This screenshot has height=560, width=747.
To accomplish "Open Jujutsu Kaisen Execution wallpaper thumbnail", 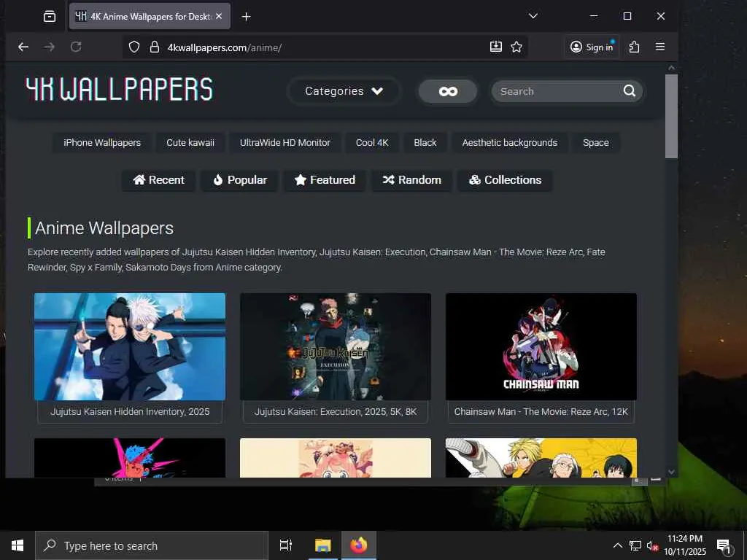I will [x=336, y=346].
